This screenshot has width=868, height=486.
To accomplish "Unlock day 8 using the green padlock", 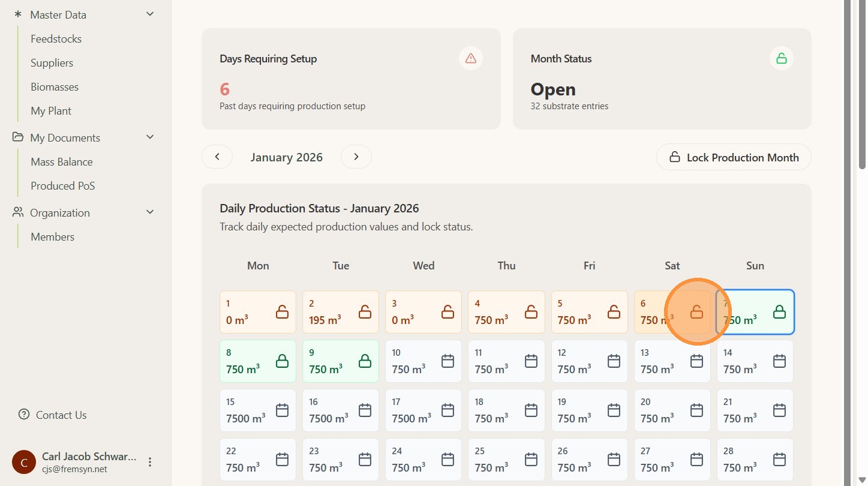I will [x=282, y=361].
